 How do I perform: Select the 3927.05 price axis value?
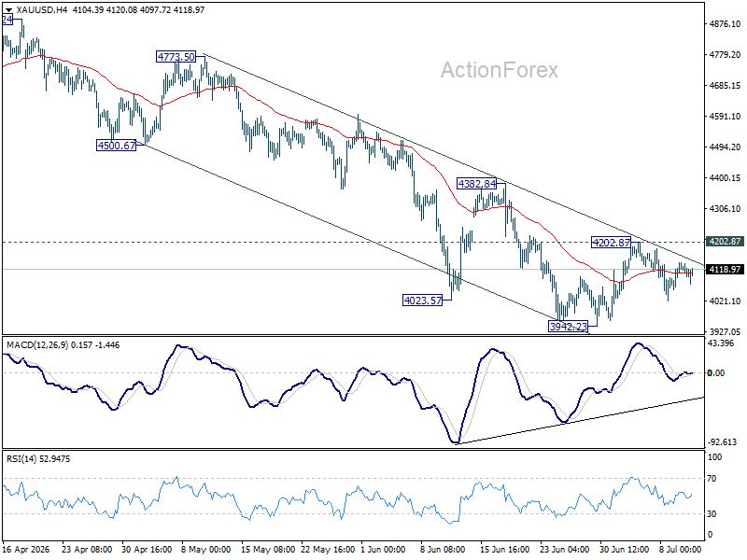[726, 332]
